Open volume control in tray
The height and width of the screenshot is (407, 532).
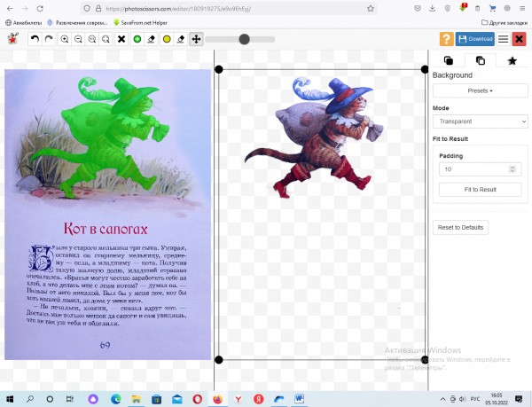462,399
